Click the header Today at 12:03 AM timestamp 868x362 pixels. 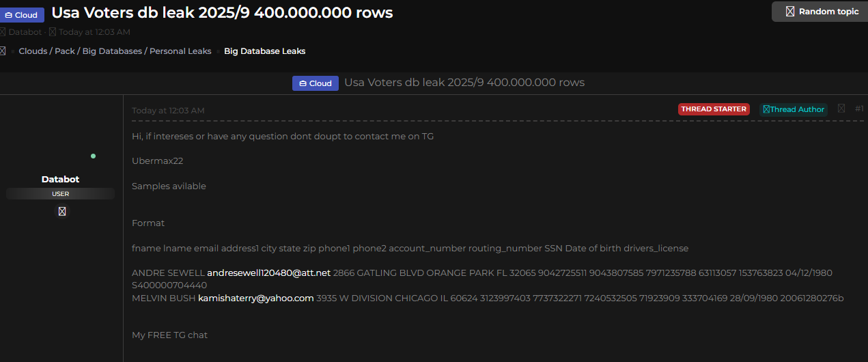94,32
